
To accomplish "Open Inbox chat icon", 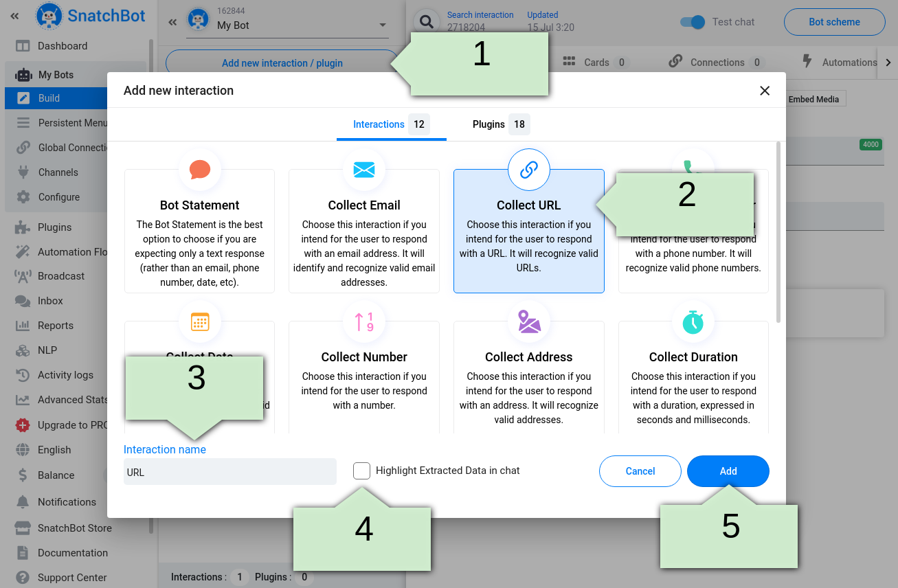I will [x=23, y=301].
